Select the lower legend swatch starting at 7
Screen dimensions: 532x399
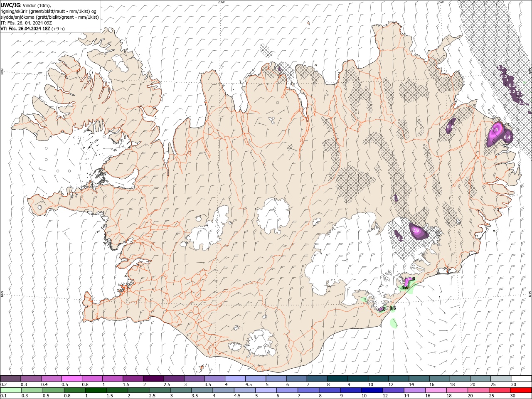point(308,390)
